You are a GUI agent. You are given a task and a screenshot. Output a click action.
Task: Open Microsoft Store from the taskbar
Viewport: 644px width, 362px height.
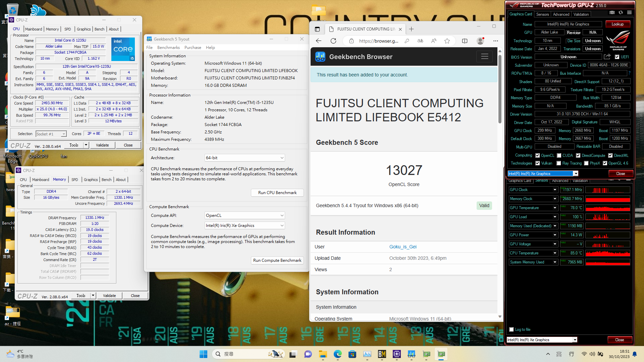point(352,354)
